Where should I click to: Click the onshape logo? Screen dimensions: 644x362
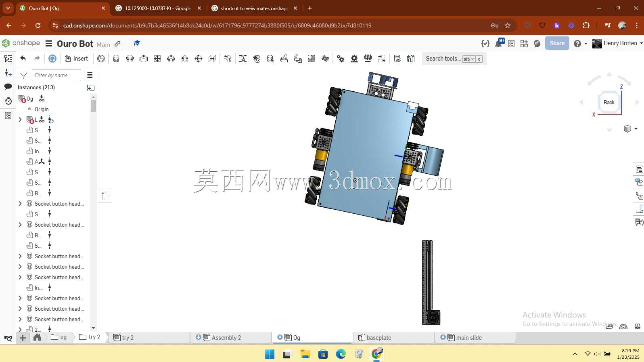click(21, 43)
